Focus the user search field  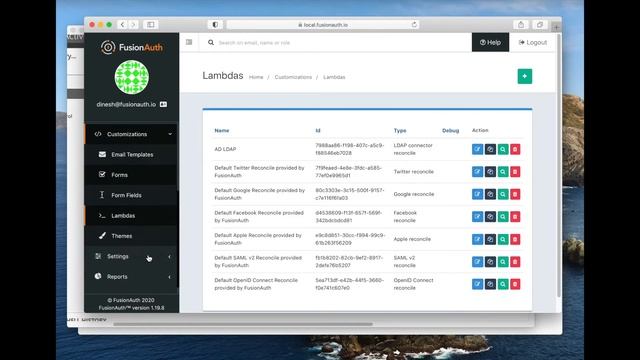335,42
